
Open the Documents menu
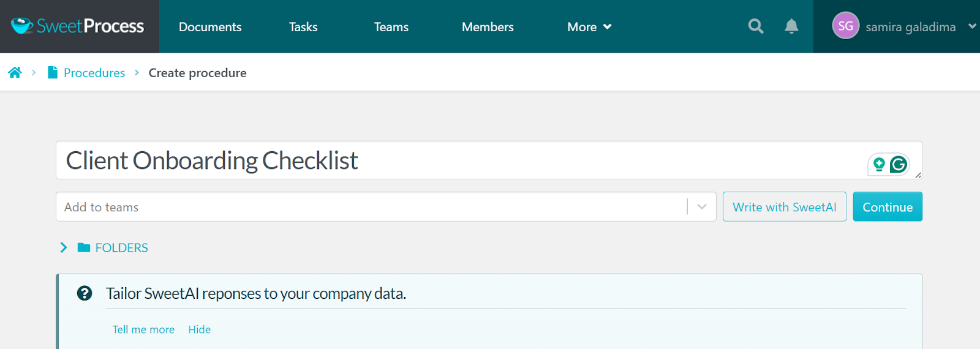210,27
